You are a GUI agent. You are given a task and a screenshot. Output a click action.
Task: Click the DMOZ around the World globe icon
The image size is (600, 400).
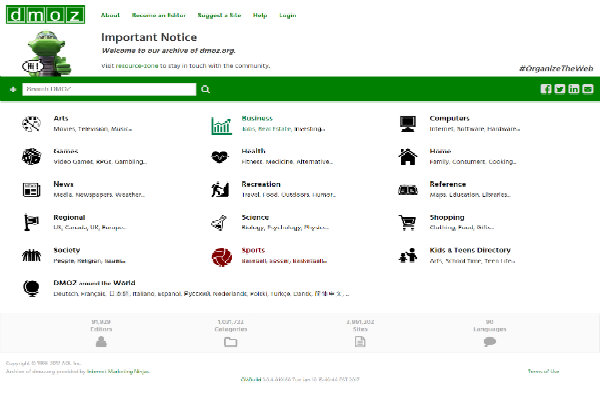tap(31, 288)
